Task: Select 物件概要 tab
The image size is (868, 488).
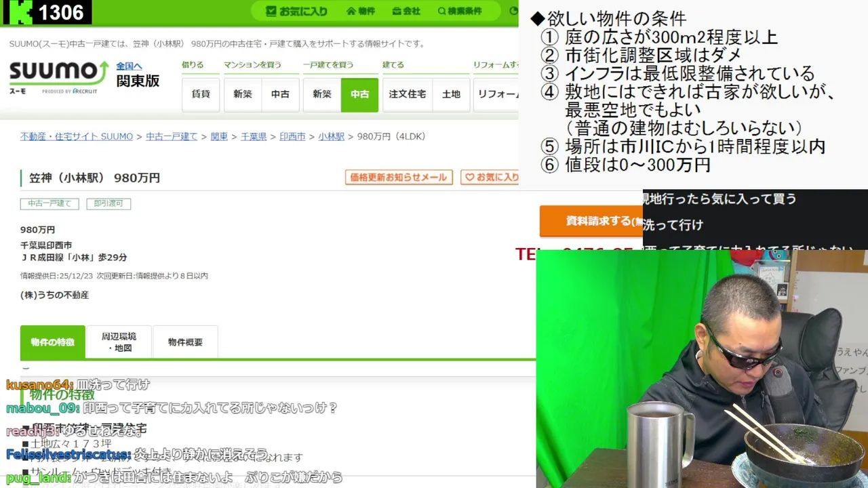Action: pos(185,342)
